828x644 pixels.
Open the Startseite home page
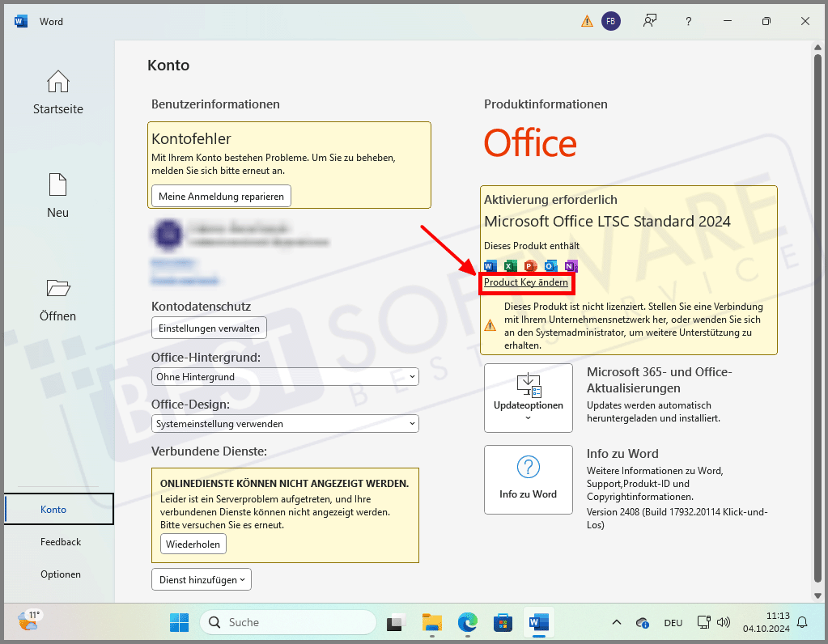click(58, 92)
